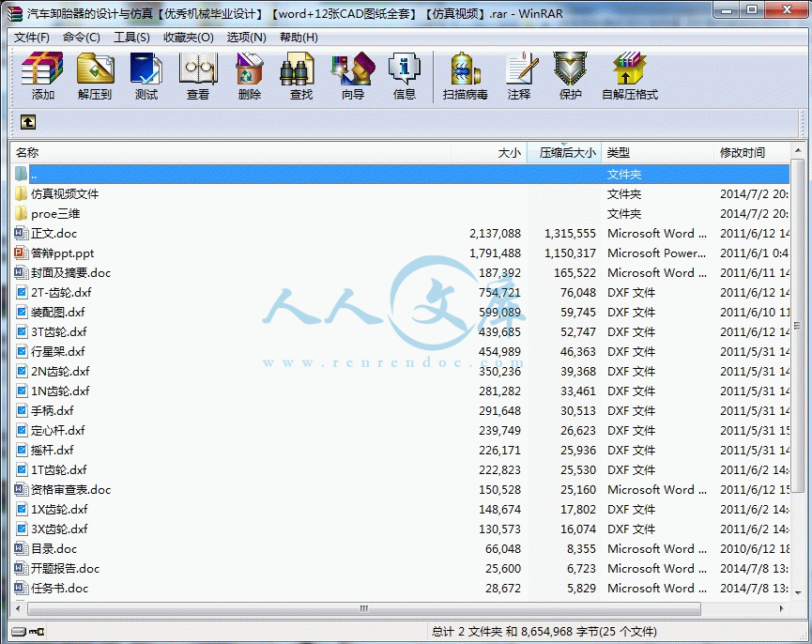
Task: Click the horizontal scrollbar right arrow
Action: [x=781, y=609]
